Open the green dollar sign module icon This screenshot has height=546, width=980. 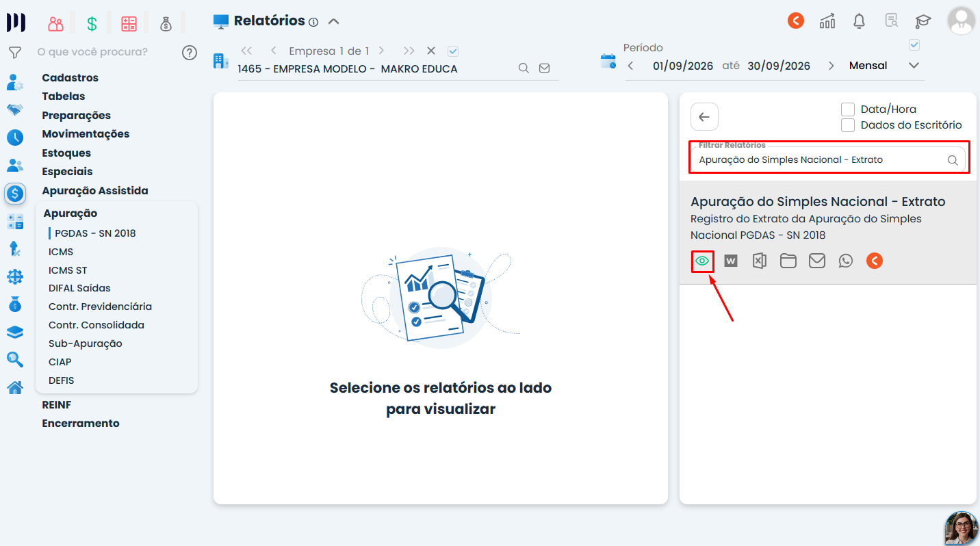pos(92,24)
